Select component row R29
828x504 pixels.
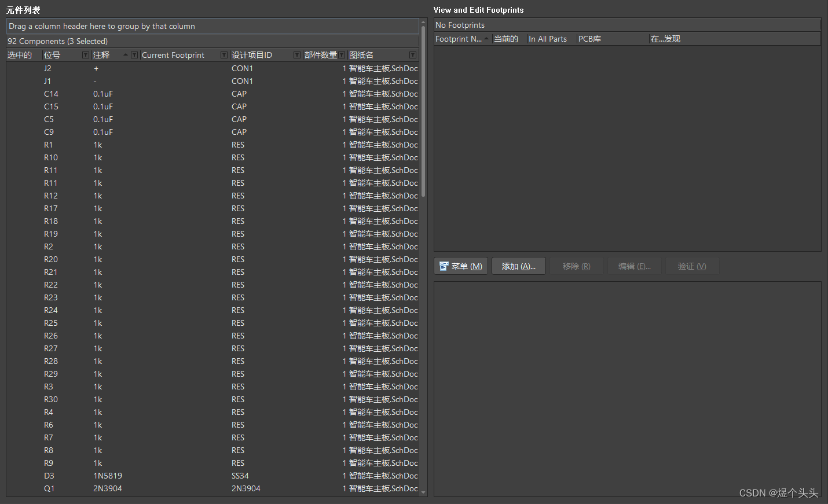pos(213,374)
